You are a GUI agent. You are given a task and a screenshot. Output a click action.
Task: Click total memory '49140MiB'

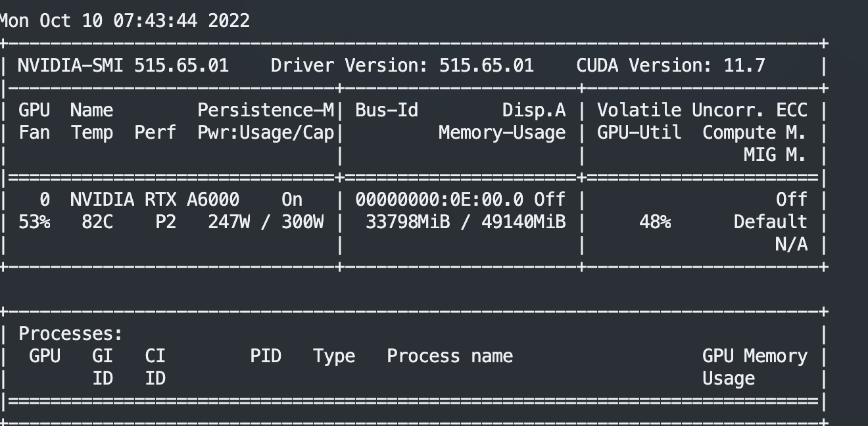click(x=523, y=222)
